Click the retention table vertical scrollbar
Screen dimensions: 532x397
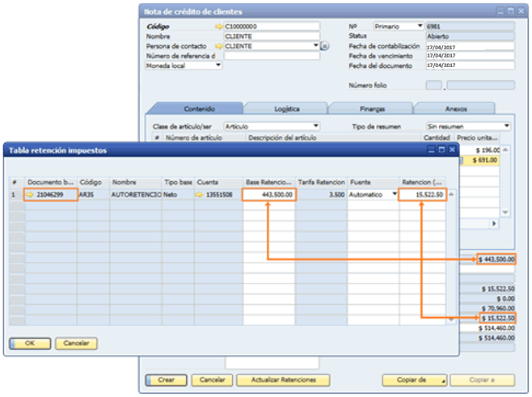pyautogui.click(x=450, y=259)
